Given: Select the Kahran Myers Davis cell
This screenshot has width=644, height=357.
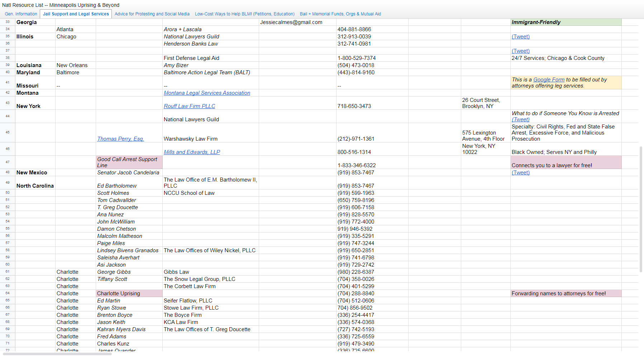Looking at the screenshot, I should click(129, 329).
